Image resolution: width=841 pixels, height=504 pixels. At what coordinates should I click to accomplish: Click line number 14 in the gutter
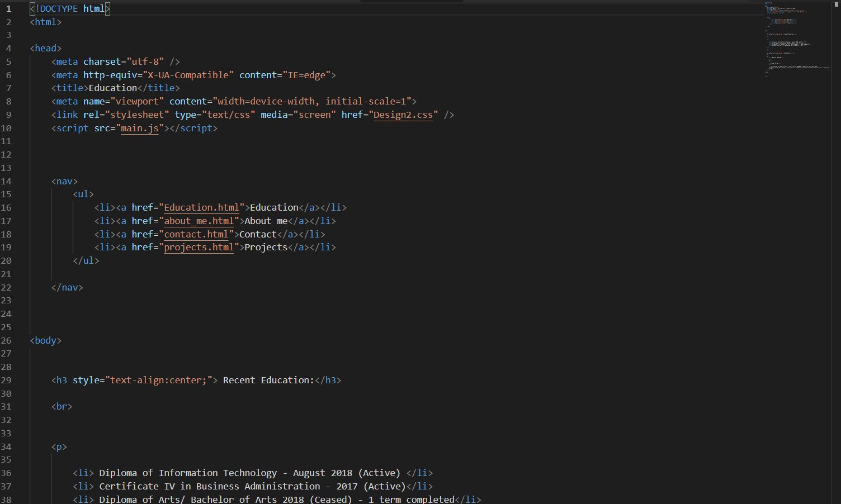[x=6, y=182]
